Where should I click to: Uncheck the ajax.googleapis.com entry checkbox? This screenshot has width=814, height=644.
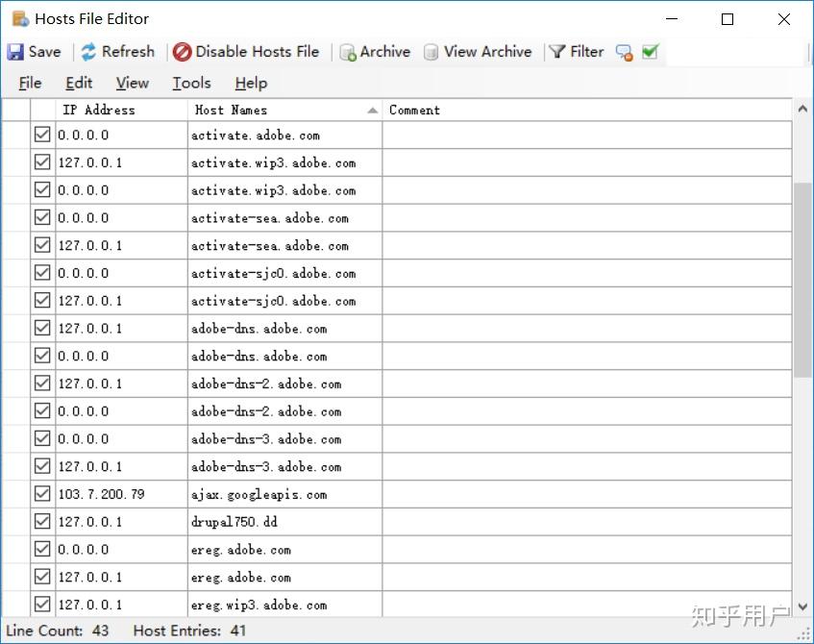point(42,493)
